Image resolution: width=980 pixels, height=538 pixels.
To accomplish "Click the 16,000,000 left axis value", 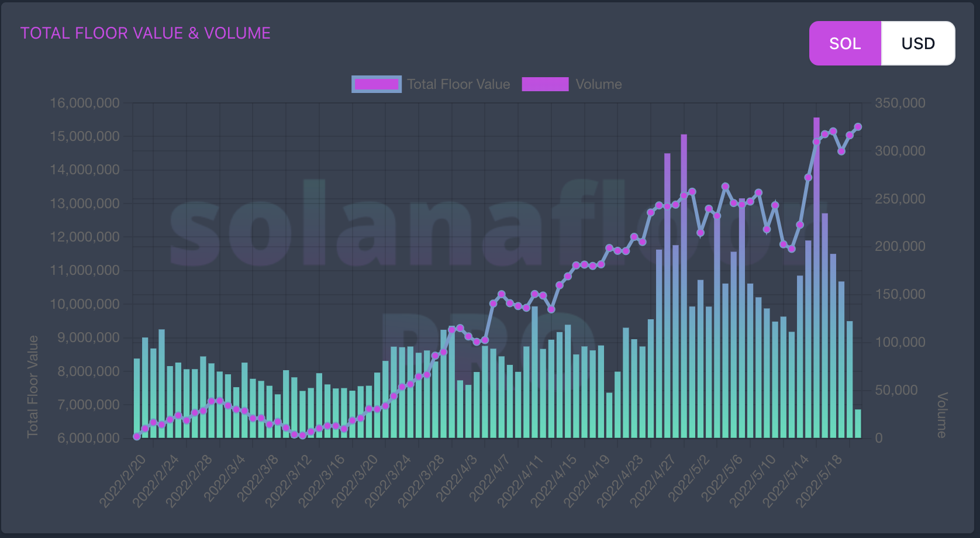I will 85,103.
